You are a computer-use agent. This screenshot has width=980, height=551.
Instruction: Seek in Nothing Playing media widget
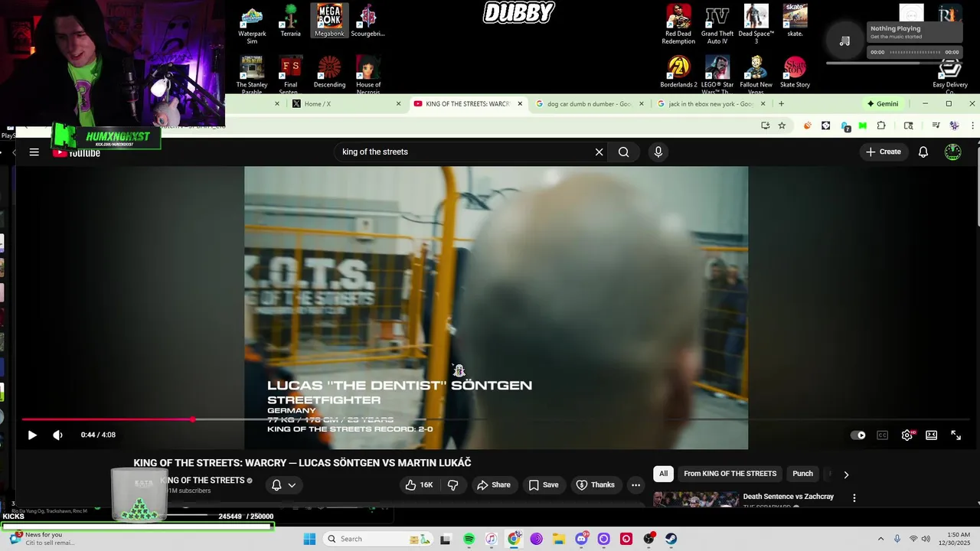(x=914, y=52)
